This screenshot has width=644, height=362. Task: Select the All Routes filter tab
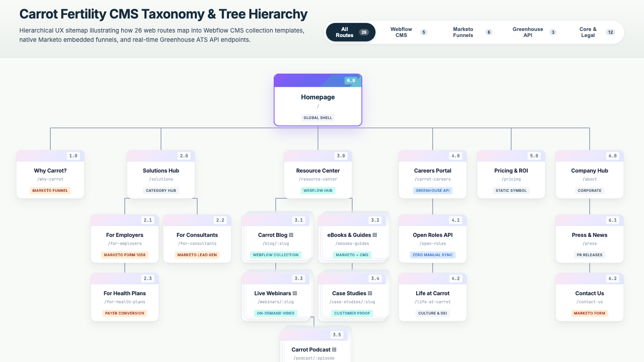[351, 32]
